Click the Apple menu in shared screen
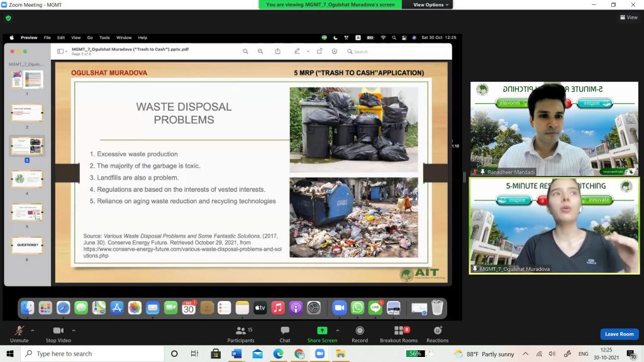The image size is (644, 362). pos(11,37)
